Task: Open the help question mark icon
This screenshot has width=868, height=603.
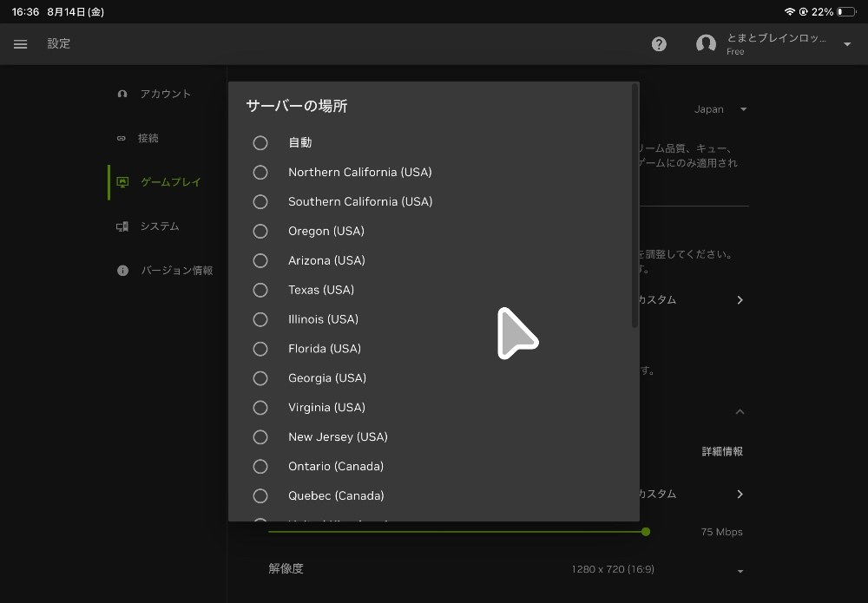Action: point(659,44)
